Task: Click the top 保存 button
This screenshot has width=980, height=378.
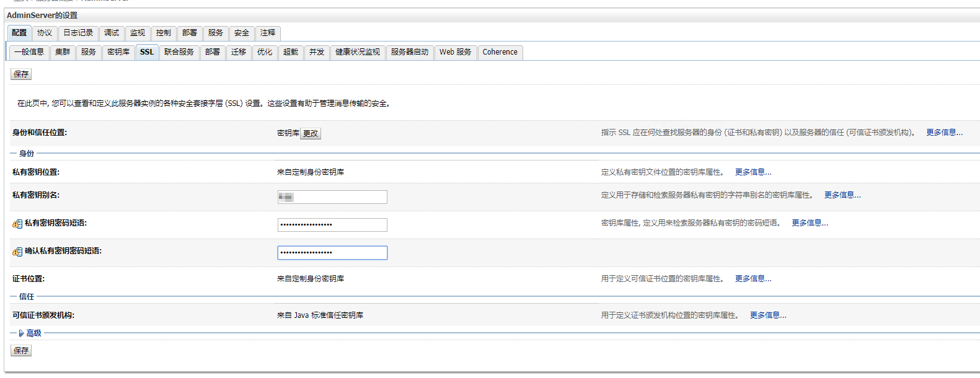Action: 21,74
